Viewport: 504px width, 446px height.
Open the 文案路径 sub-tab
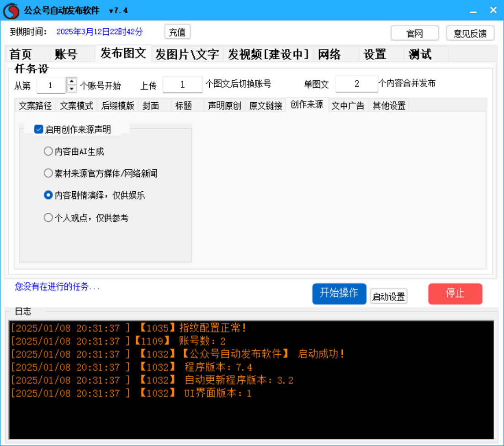tap(35, 105)
